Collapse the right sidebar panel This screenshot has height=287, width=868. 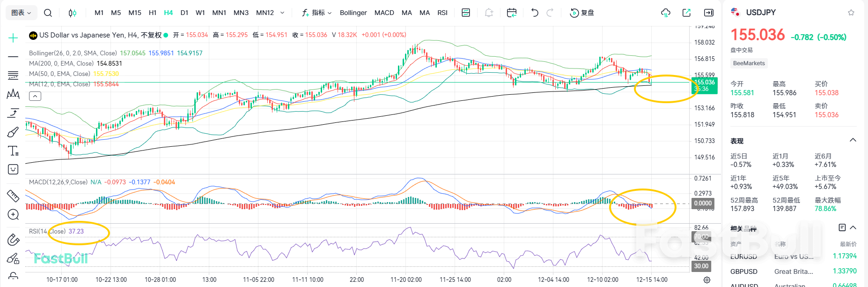[709, 13]
